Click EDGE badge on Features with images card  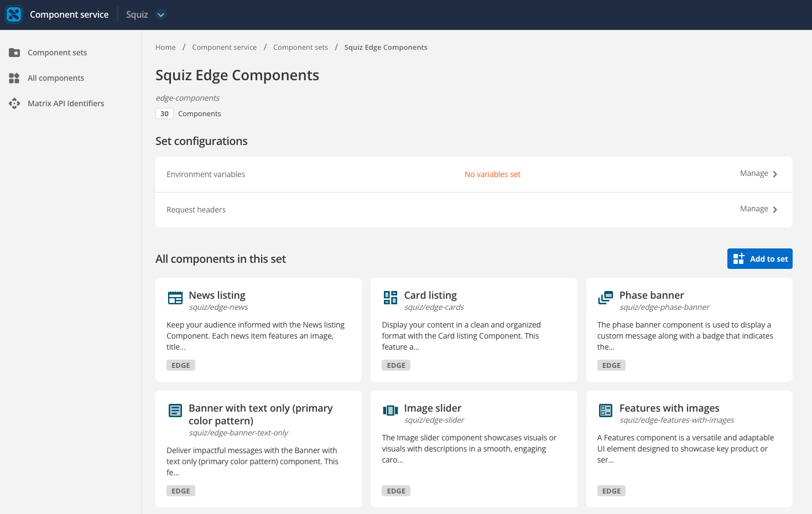pos(611,491)
